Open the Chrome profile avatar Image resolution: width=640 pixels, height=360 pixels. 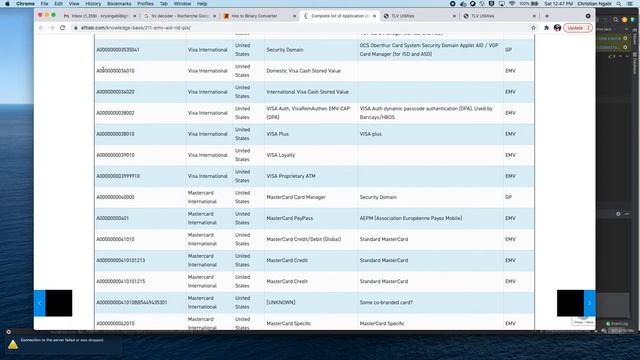[557, 28]
